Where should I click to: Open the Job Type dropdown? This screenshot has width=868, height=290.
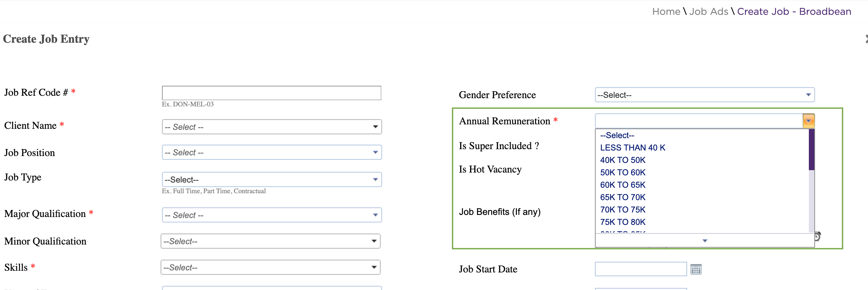272,179
